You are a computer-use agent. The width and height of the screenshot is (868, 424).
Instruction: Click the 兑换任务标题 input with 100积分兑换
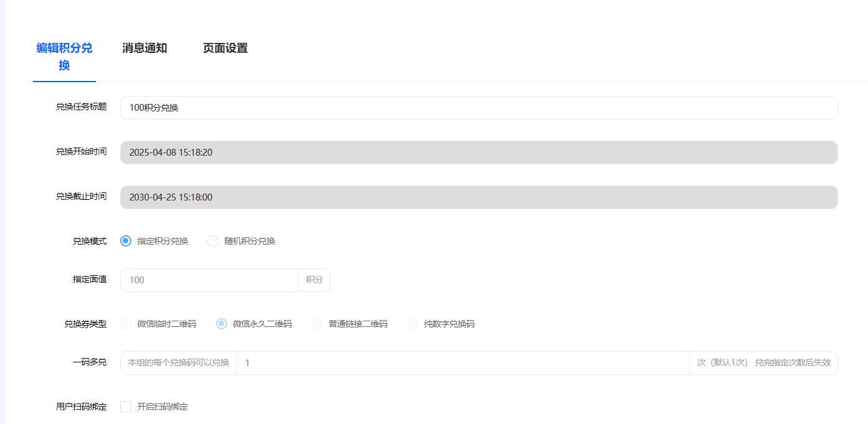point(479,108)
